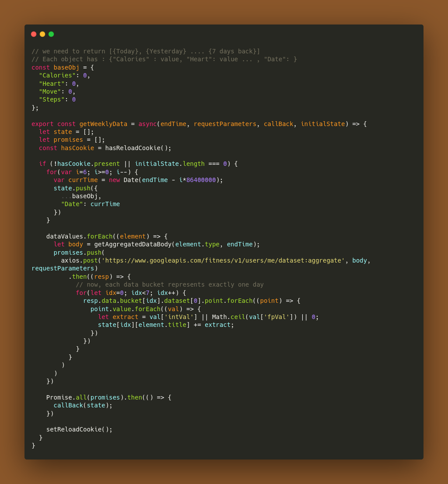Click the number 86400000
The width and height of the screenshot is (448, 484).
click(201, 180)
